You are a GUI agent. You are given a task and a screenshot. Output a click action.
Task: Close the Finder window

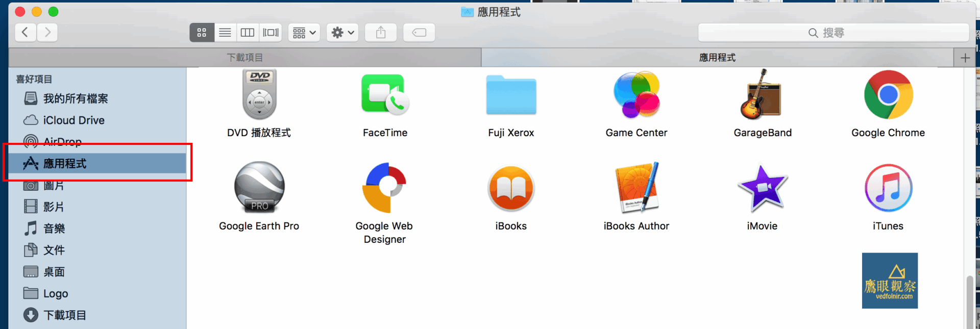20,11
